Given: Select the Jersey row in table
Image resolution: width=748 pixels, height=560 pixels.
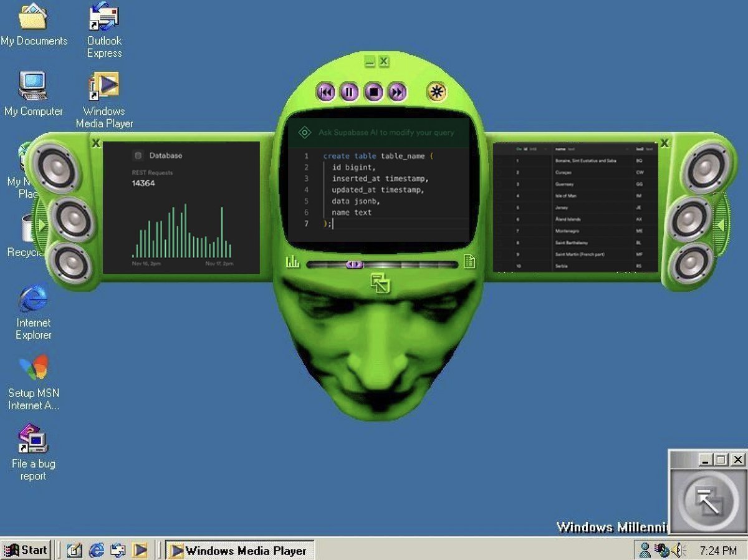Looking at the screenshot, I should click(x=576, y=207).
